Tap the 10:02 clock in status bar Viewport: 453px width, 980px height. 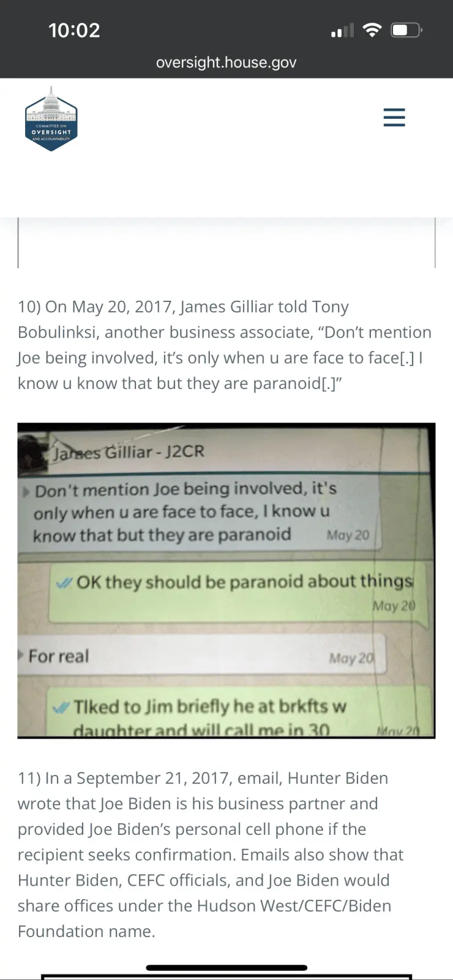(x=74, y=30)
